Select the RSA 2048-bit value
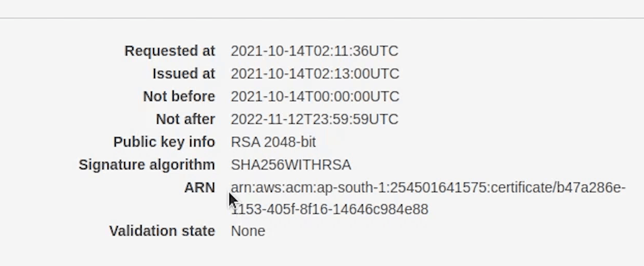 tap(273, 142)
